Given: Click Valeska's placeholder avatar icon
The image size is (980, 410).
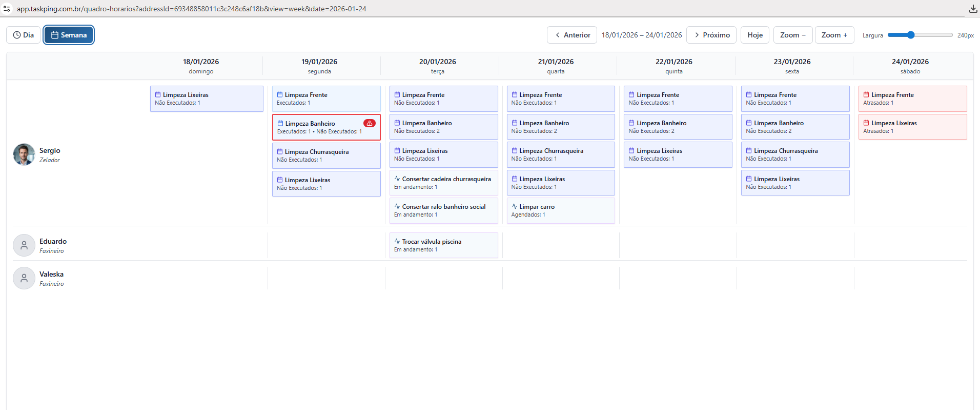Looking at the screenshot, I should (x=24, y=278).
